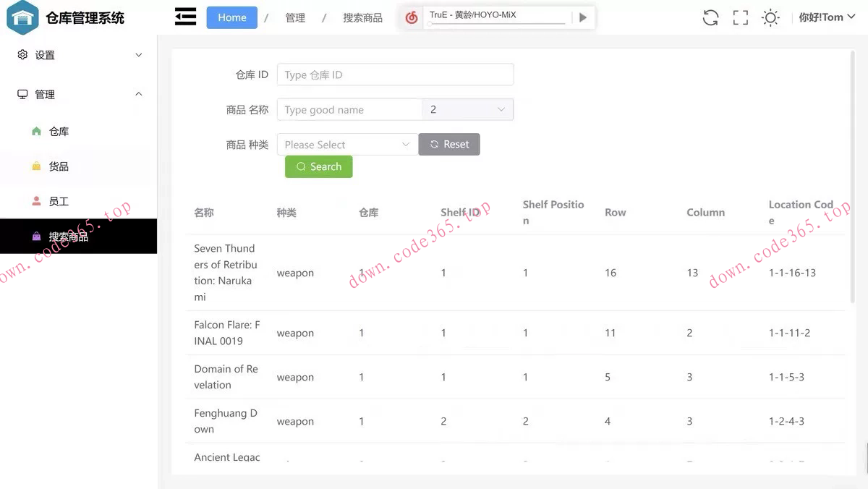The image size is (868, 489).
Task: Click the fullscreen icon in the top bar
Action: [x=740, y=17]
